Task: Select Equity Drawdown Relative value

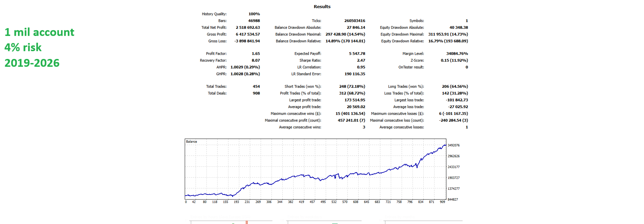Action: point(448,41)
